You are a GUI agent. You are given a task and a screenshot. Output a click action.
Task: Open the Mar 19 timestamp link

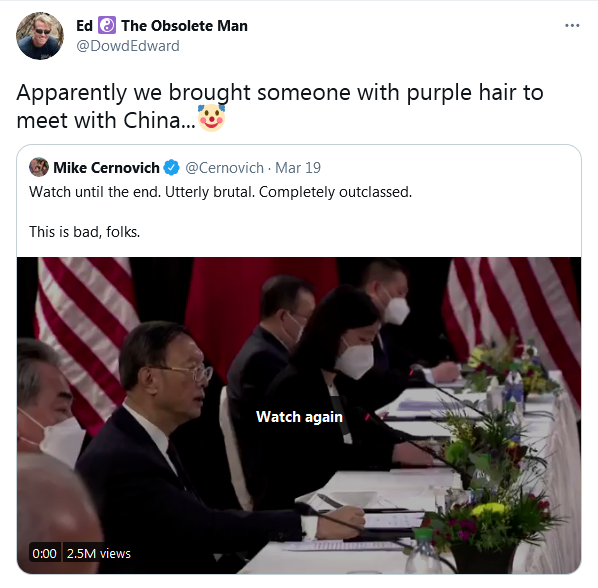click(298, 168)
